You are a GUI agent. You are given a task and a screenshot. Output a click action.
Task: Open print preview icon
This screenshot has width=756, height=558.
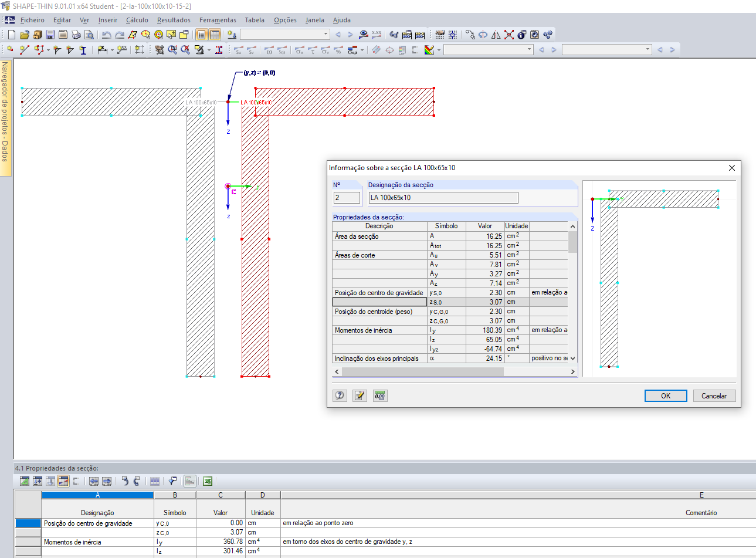coord(89,35)
